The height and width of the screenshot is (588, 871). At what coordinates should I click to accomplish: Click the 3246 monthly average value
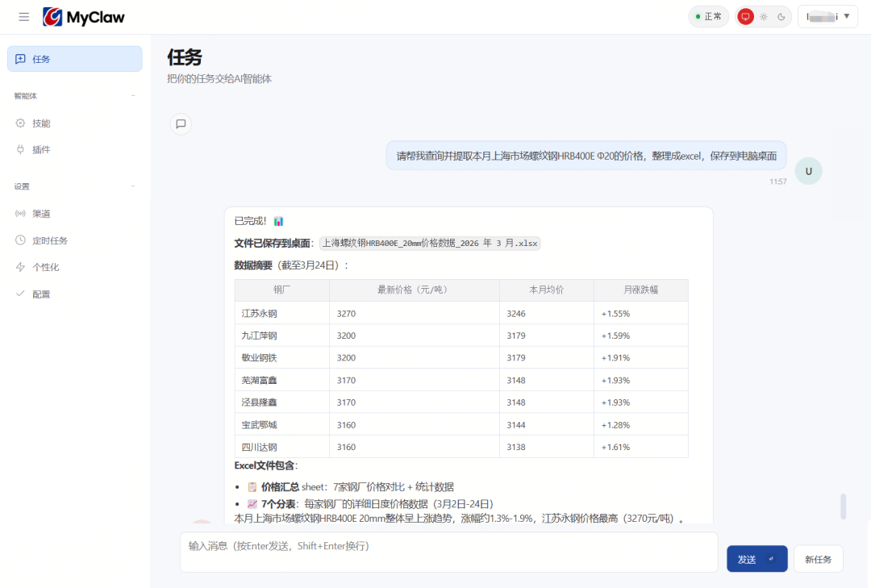point(516,314)
